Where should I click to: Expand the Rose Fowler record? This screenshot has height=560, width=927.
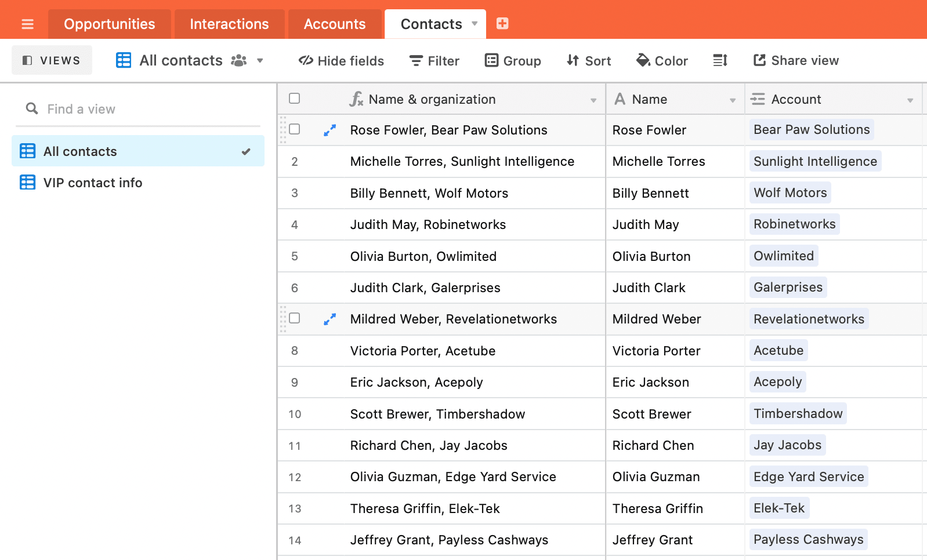pos(329,130)
